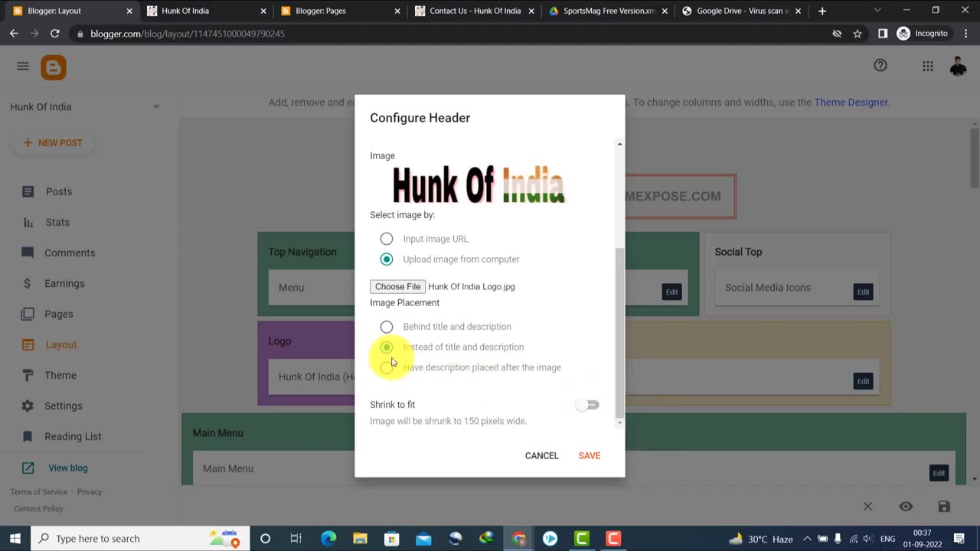Select Input image URL option
Screen dimensions: 980x551
click(387, 239)
